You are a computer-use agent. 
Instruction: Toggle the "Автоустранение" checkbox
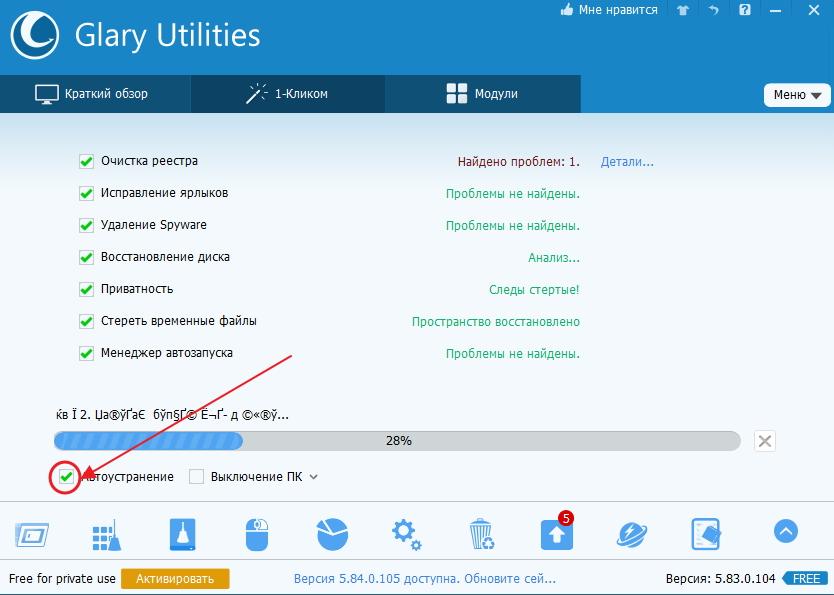(x=66, y=477)
